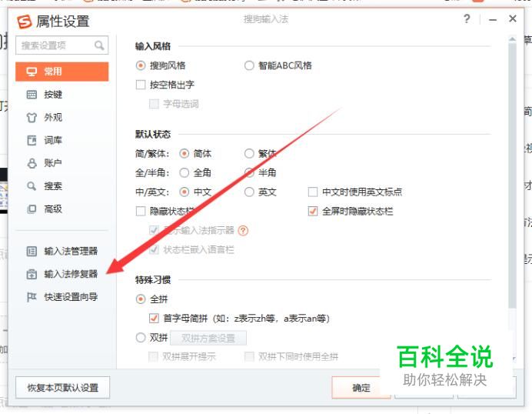532x414 pixels.
Task: Click the 搜索设置项 search field
Action: click(62, 45)
